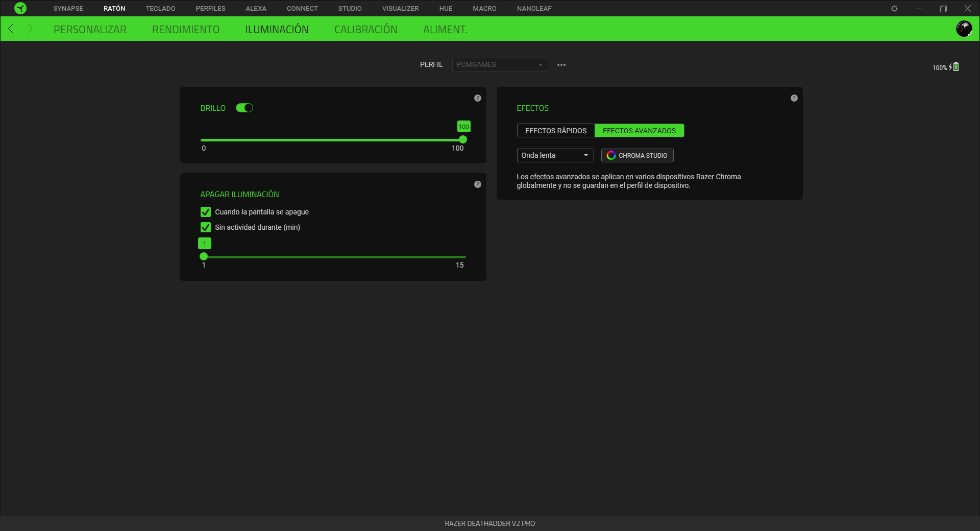The image size is (980, 531).
Task: Open help for the Brillo panel
Action: [x=478, y=98]
